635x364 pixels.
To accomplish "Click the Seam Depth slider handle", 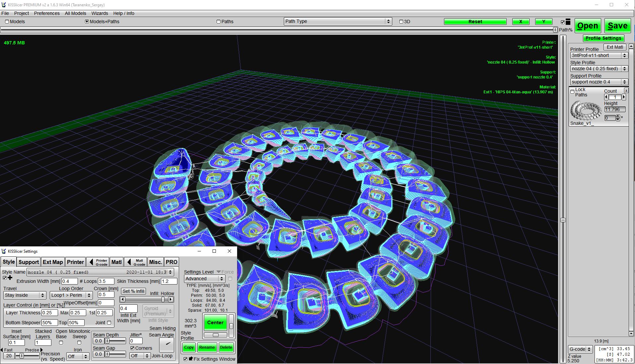I will click(107, 341).
